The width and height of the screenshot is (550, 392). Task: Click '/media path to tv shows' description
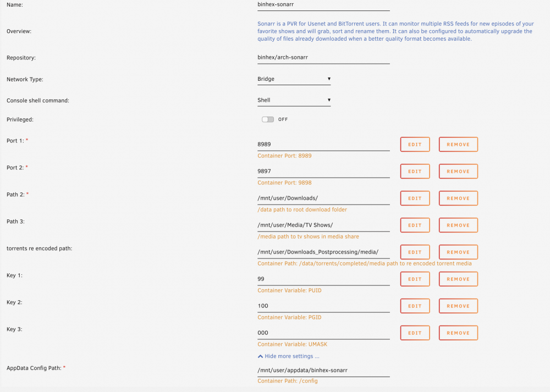coord(309,236)
